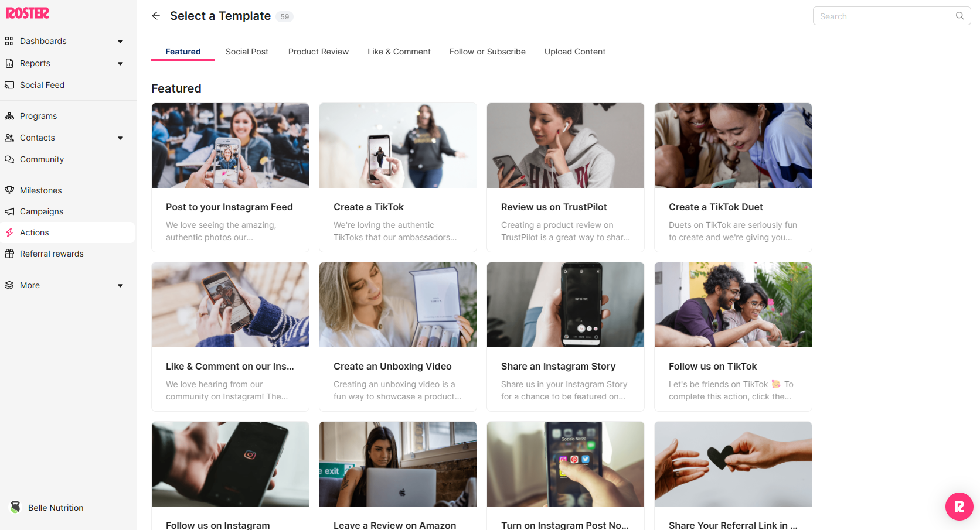
Task: Click the Campaigns megaphone icon
Action: click(9, 211)
